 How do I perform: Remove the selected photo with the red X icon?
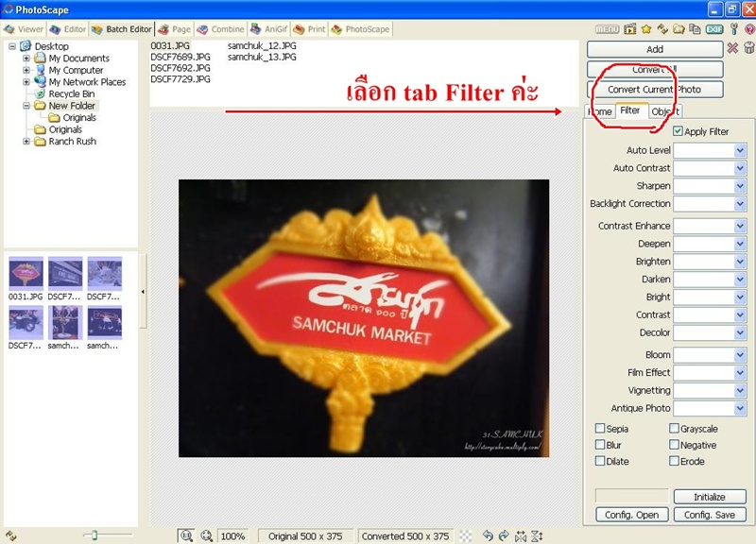(732, 48)
